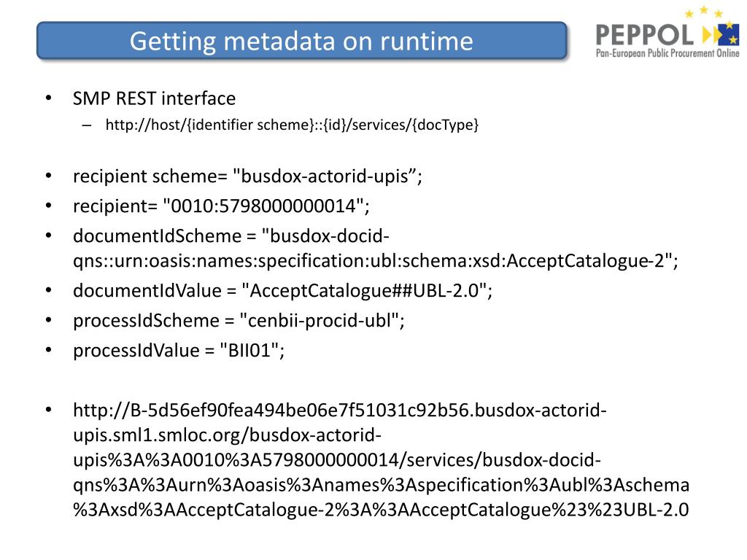Click the word PEPPOL in the logo
The width and height of the screenshot is (747, 560).
click(x=645, y=35)
